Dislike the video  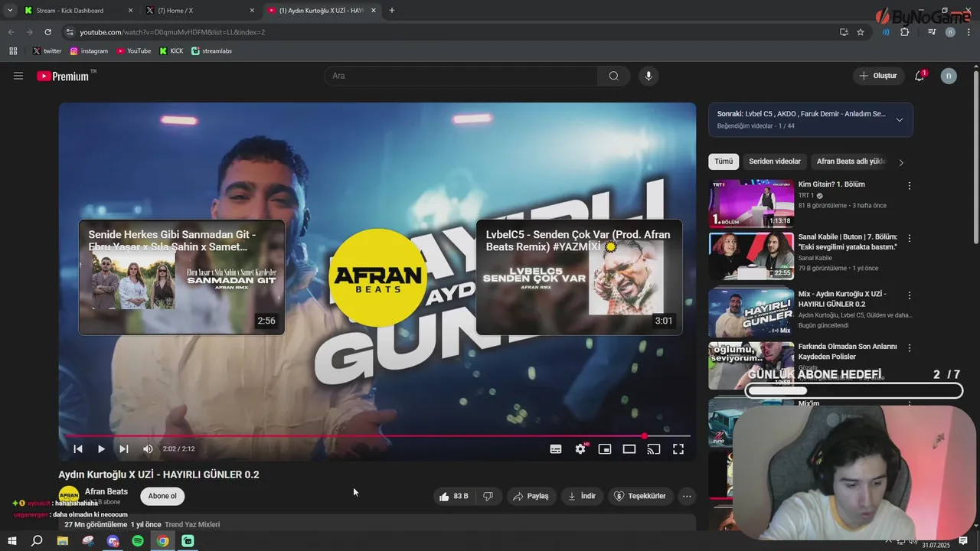click(x=488, y=496)
